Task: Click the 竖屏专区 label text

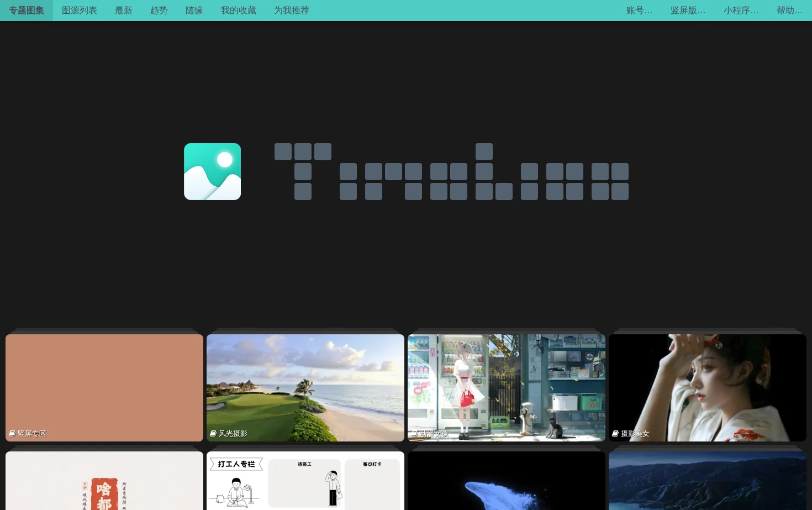Action: [x=32, y=434]
